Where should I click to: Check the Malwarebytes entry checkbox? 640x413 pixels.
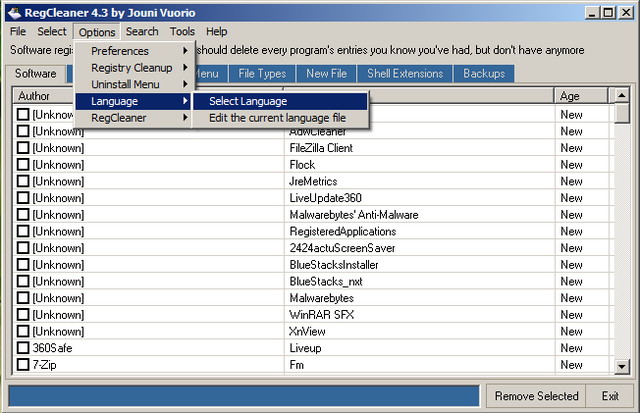tap(23, 298)
